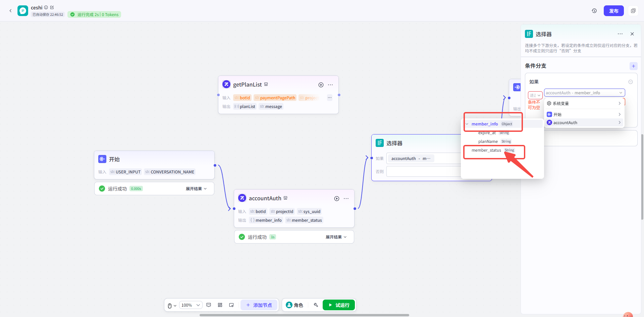This screenshot has height=317, width=644.
Task: Click the horizontal canvas scrollbar
Action: [304, 315]
